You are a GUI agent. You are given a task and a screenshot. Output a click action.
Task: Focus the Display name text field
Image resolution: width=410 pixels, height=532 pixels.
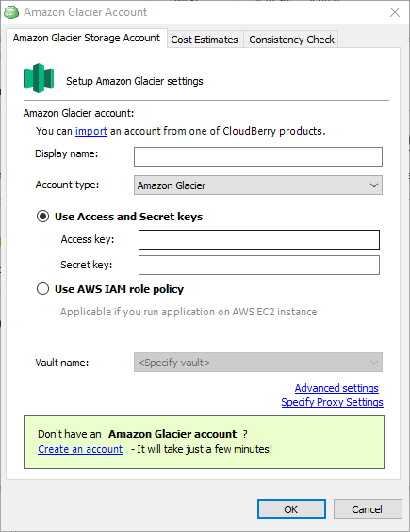pyautogui.click(x=258, y=156)
